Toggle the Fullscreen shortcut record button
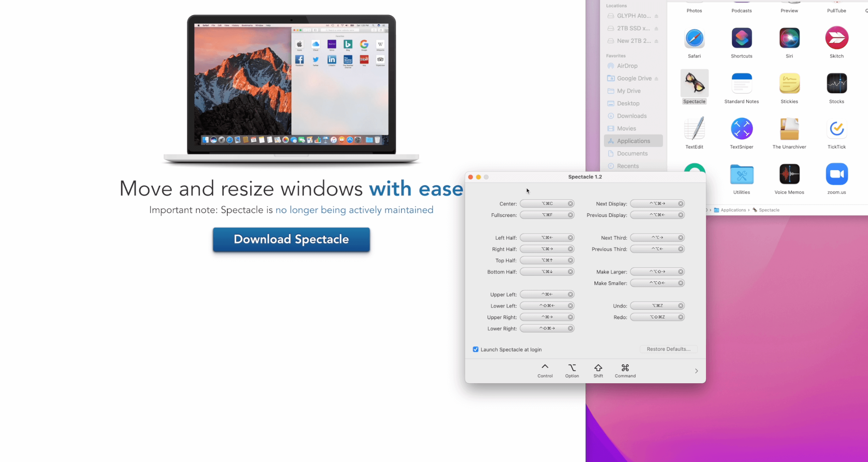Viewport: 868px width, 462px height. tap(546, 215)
